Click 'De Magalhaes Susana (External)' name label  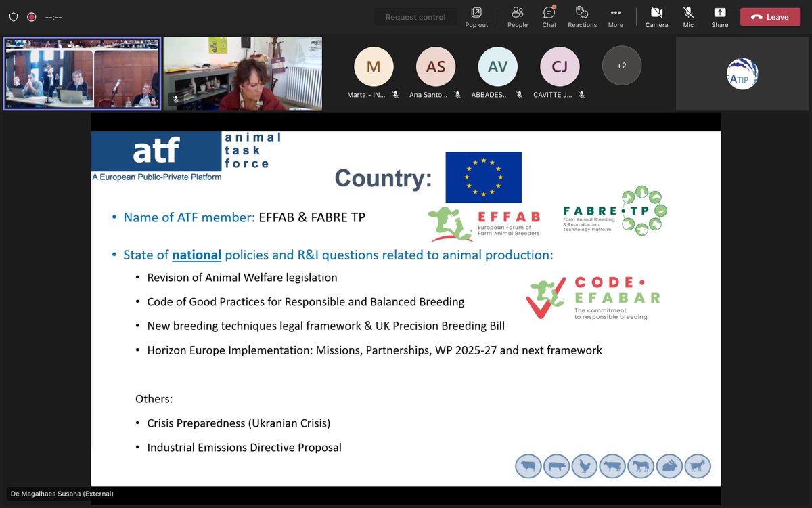pyautogui.click(x=62, y=494)
